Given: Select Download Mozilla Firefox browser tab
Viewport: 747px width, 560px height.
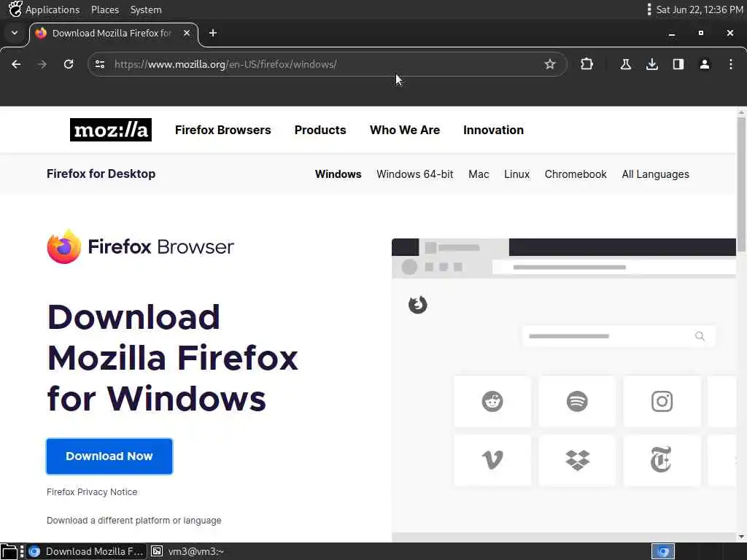Looking at the screenshot, I should click(x=112, y=33).
